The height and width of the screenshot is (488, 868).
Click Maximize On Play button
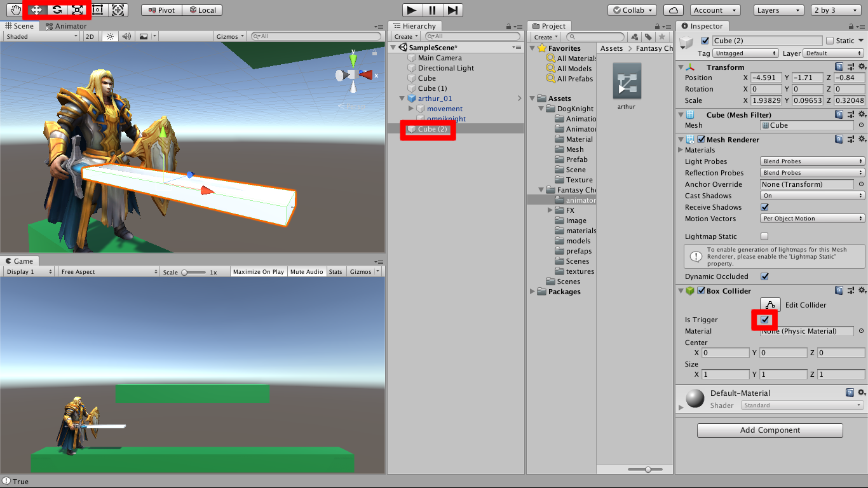pos(259,271)
